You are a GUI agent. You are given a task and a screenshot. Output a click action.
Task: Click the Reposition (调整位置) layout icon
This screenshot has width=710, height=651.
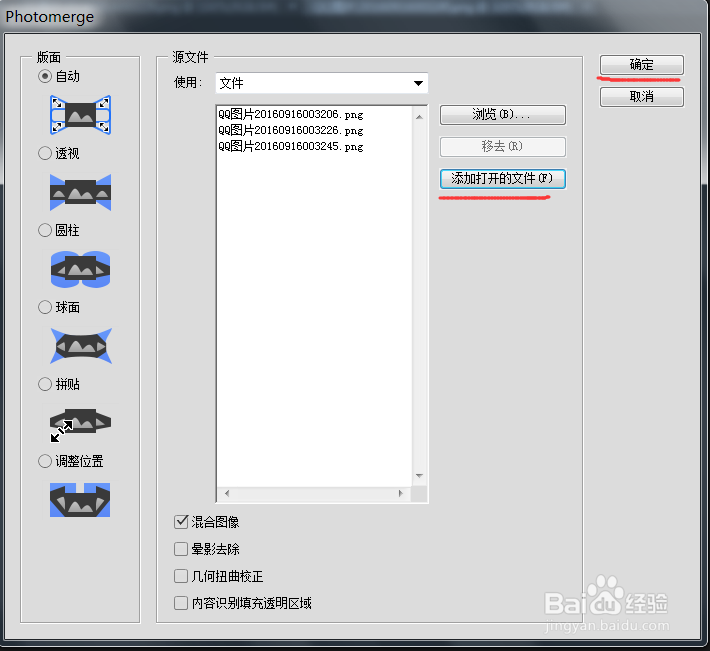click(x=80, y=500)
